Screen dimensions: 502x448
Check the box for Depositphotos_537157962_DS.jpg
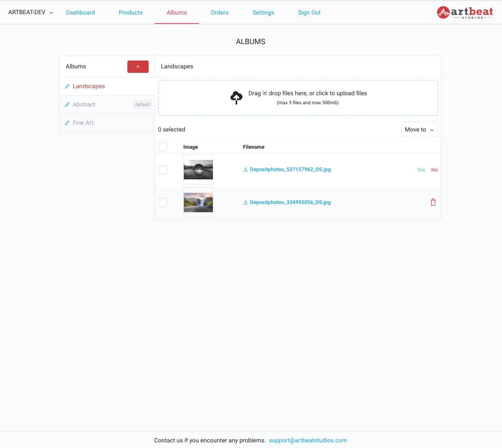[163, 170]
